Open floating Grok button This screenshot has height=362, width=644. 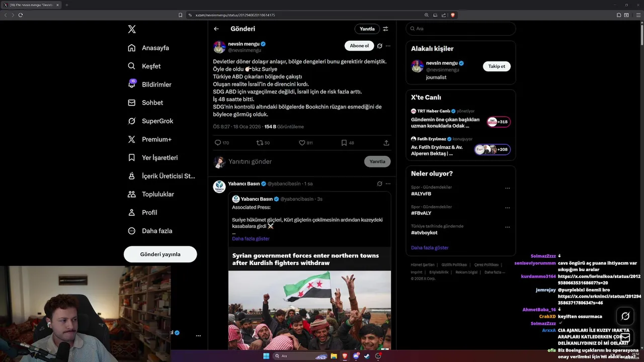625,316
